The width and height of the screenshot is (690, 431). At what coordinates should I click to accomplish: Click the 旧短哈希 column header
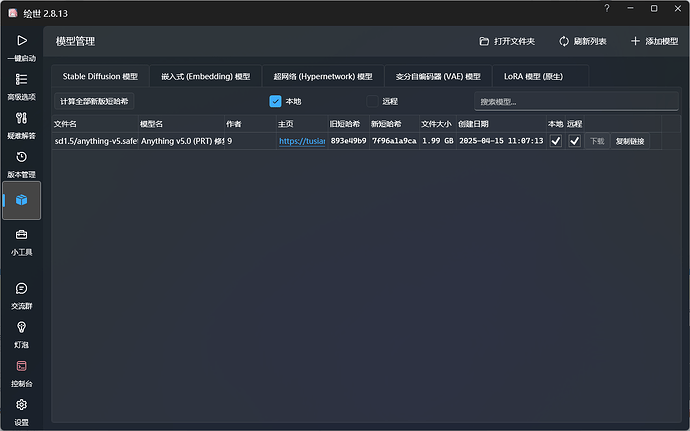pos(349,124)
